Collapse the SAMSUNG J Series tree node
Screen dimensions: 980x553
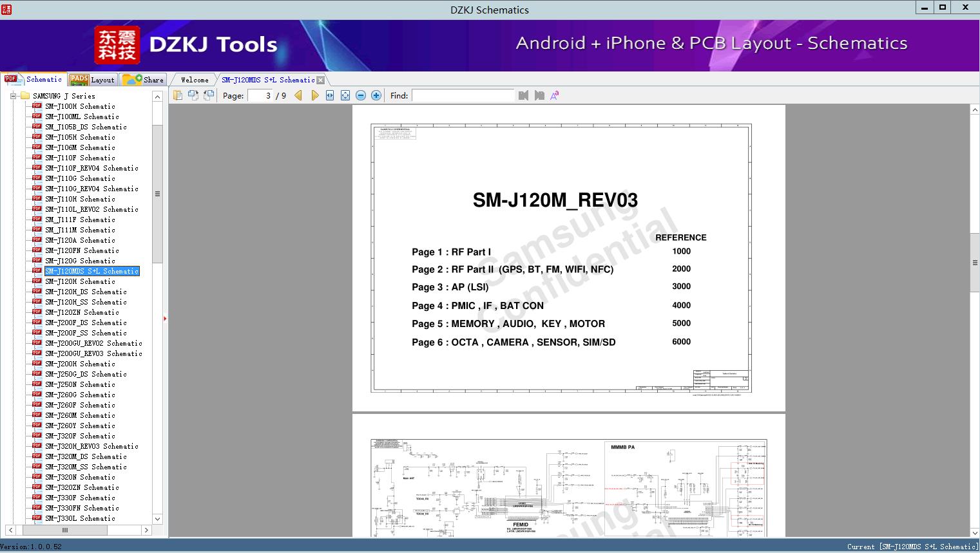pyautogui.click(x=13, y=96)
